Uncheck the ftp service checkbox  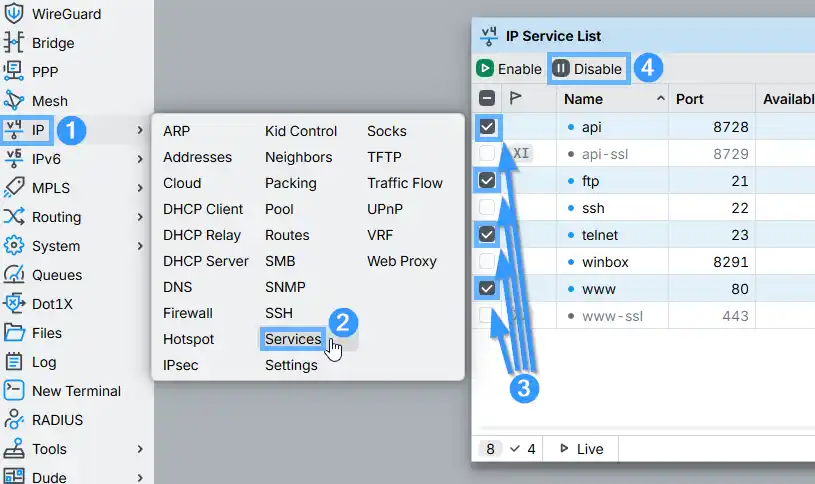(487, 180)
